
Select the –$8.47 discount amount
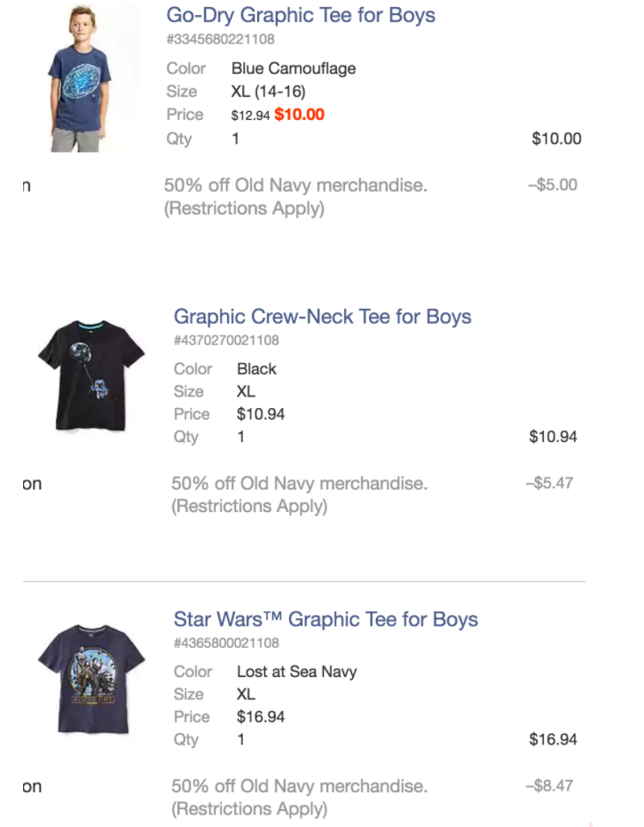(549, 786)
